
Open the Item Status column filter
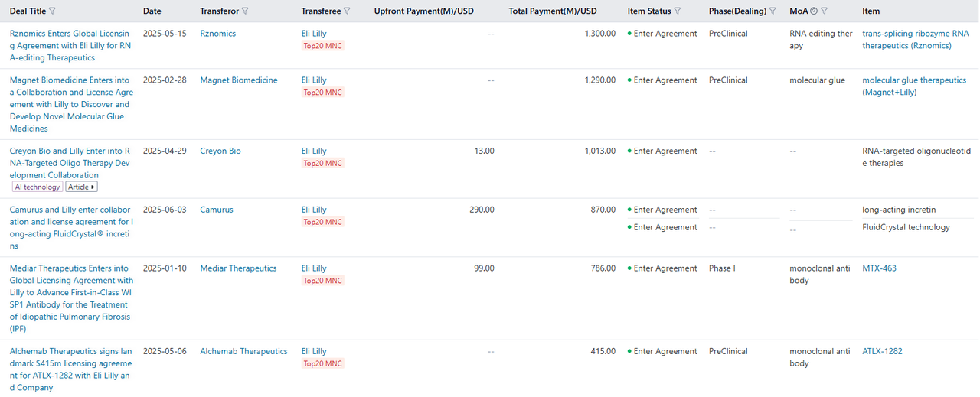(678, 11)
